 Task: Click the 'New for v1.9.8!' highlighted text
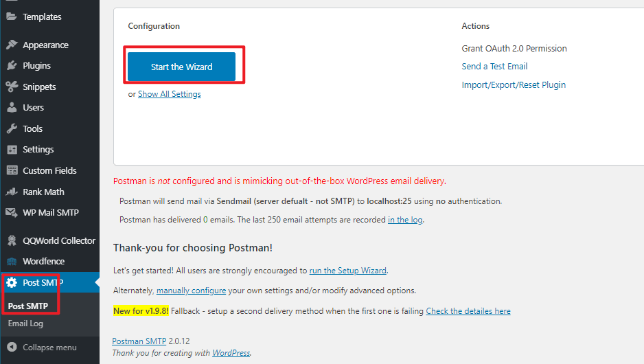141,311
